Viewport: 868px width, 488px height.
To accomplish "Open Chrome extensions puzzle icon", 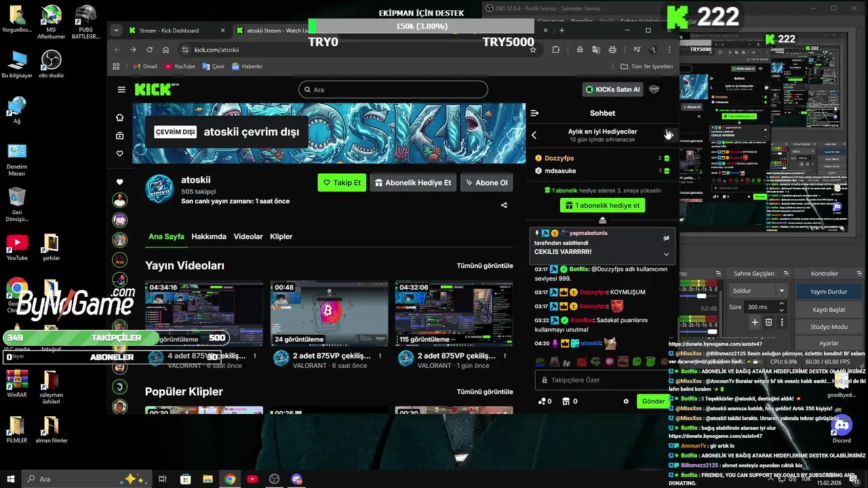I will tap(556, 49).
